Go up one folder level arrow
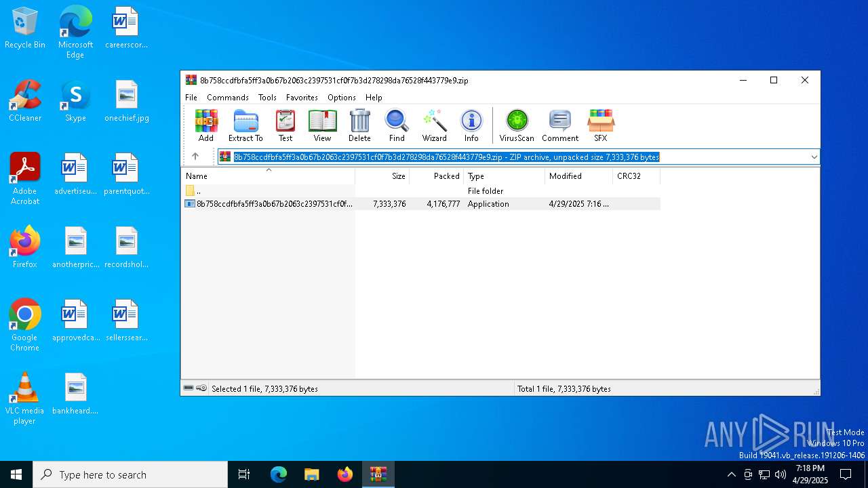This screenshot has height=488, width=868. click(x=195, y=157)
